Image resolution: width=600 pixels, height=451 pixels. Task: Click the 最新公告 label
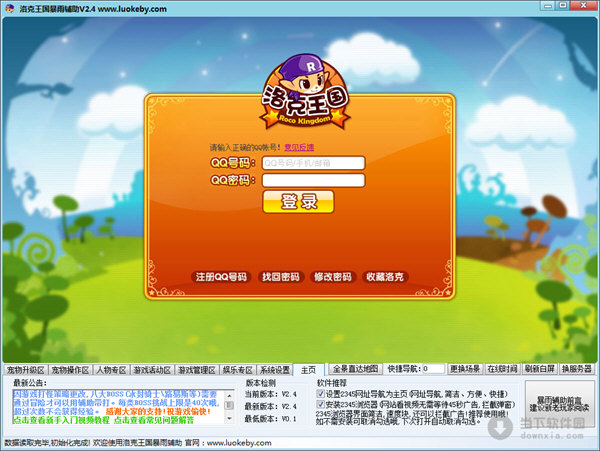point(30,383)
